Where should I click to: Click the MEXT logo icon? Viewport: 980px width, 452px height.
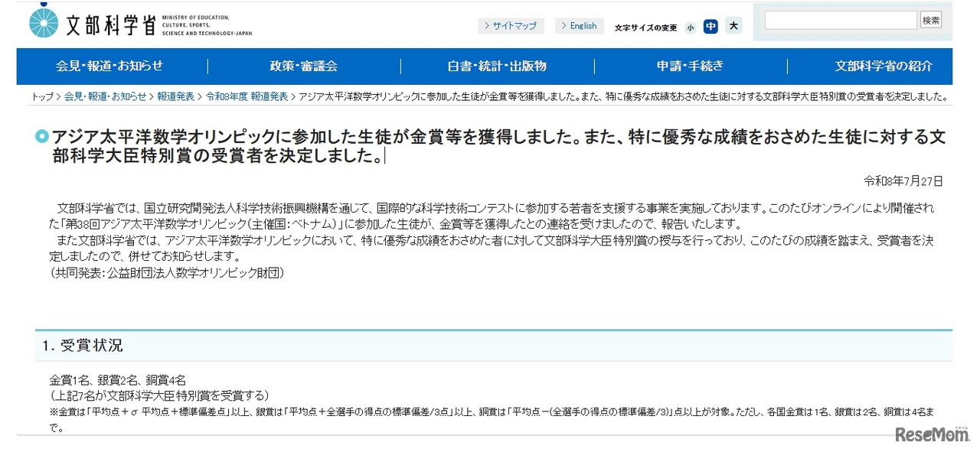[44, 21]
